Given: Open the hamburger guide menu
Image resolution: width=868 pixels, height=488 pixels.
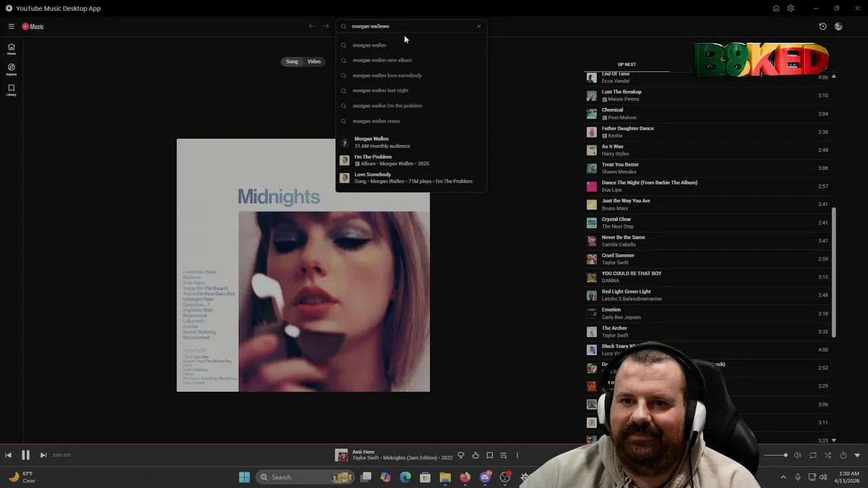Looking at the screenshot, I should click(x=12, y=26).
